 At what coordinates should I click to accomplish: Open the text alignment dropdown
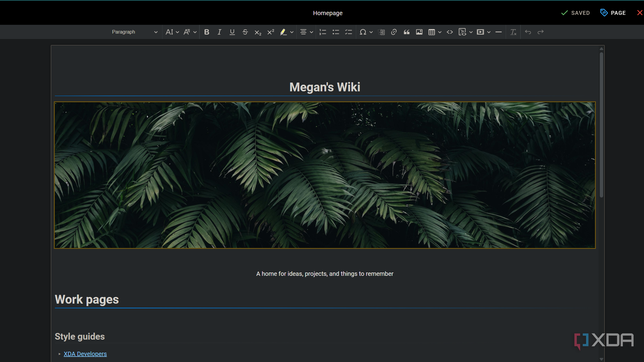tap(306, 32)
